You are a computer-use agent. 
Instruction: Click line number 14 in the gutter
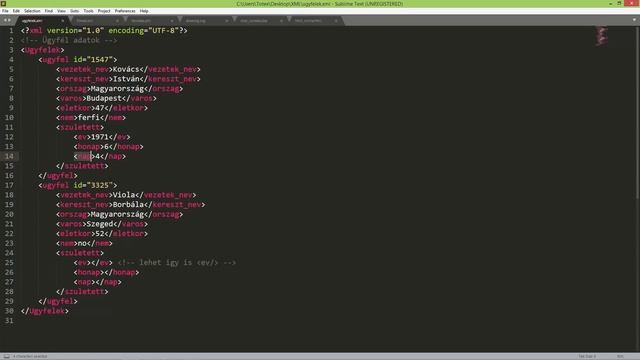pyautogui.click(x=9, y=156)
